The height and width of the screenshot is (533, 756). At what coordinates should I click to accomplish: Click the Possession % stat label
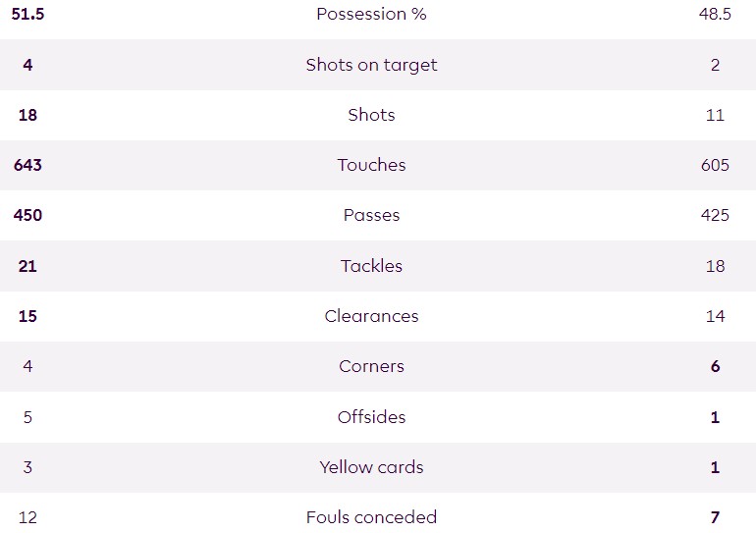pyautogui.click(x=371, y=15)
